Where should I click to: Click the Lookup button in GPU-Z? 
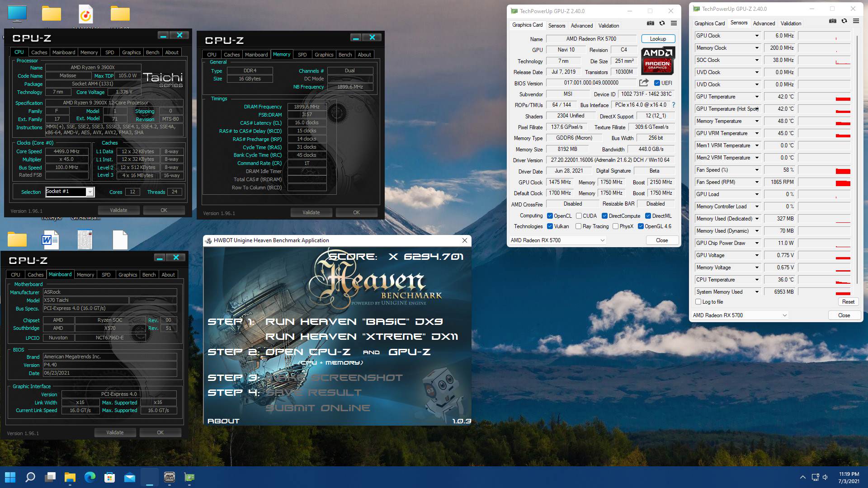(x=658, y=39)
